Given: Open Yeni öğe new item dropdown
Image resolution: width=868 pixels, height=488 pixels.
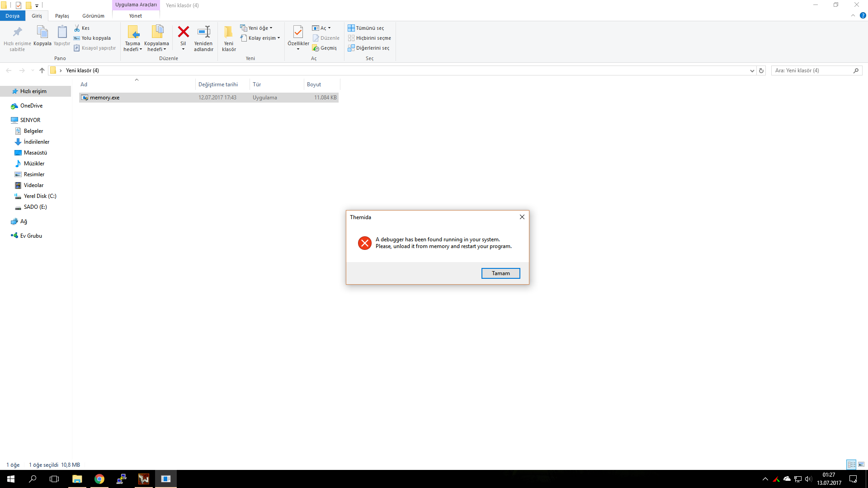Looking at the screenshot, I should 256,28.
